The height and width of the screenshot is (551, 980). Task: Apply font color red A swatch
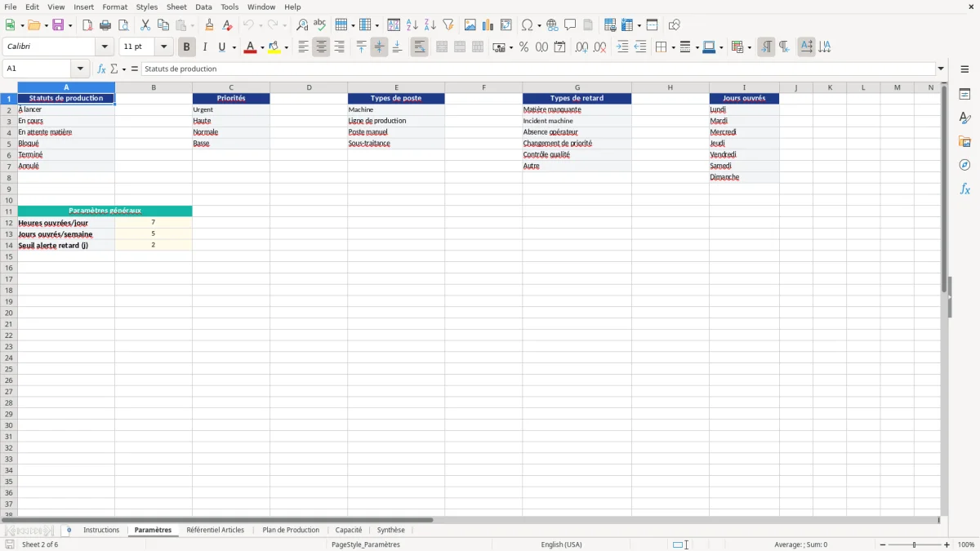(250, 47)
